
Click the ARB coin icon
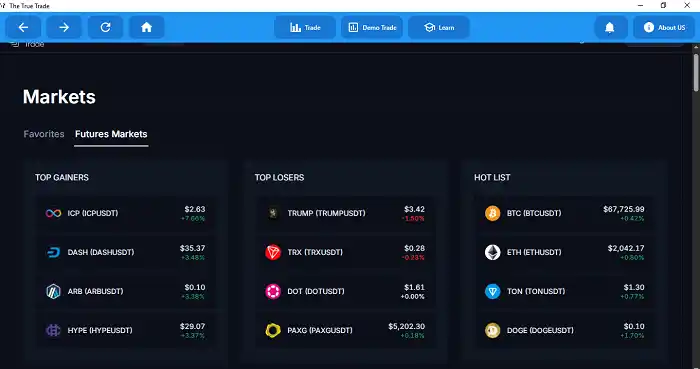point(53,291)
